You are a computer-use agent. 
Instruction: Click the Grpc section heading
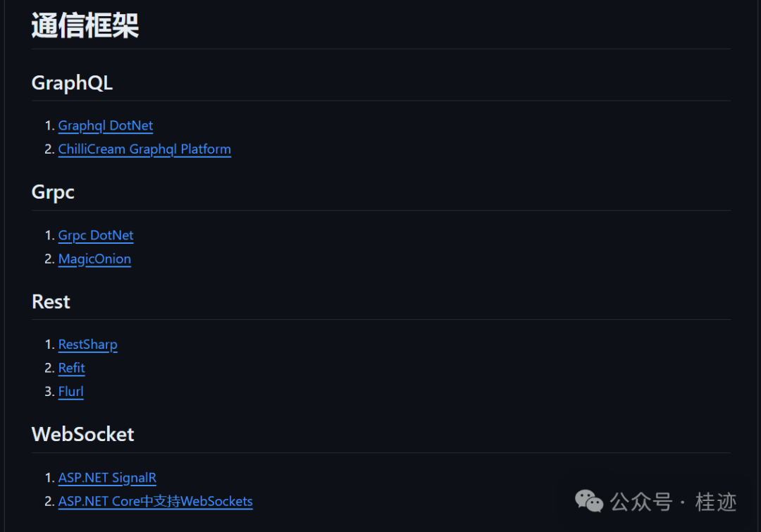(53, 192)
